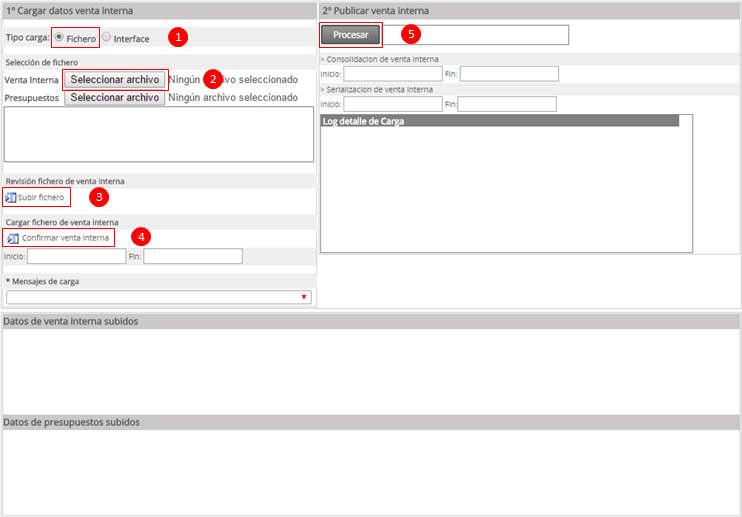Click the Inicio field under Confirmar venta interna
The image size is (742, 517).
[x=77, y=256]
